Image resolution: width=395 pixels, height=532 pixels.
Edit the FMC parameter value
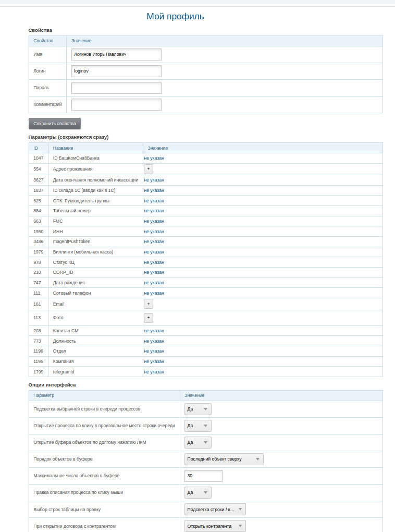154,221
